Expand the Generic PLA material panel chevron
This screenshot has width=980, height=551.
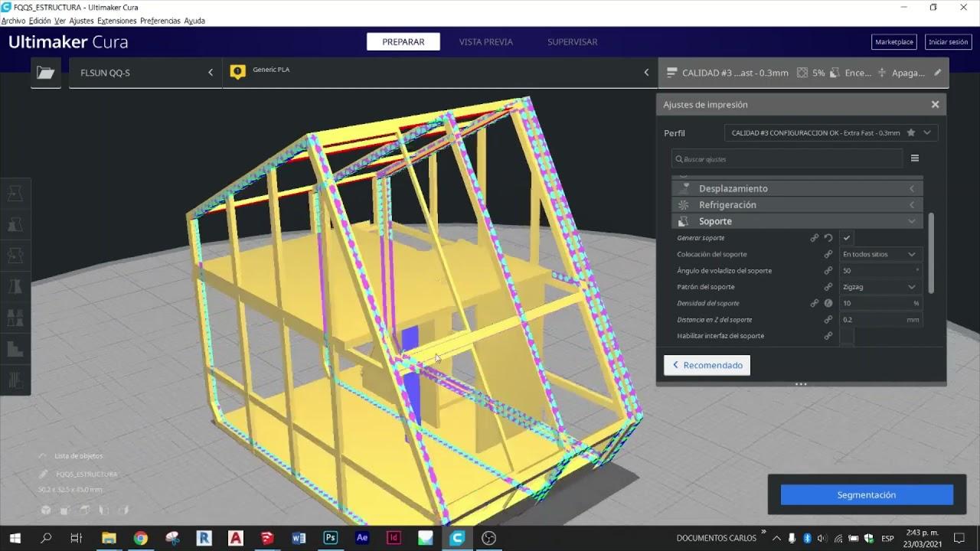click(x=646, y=73)
